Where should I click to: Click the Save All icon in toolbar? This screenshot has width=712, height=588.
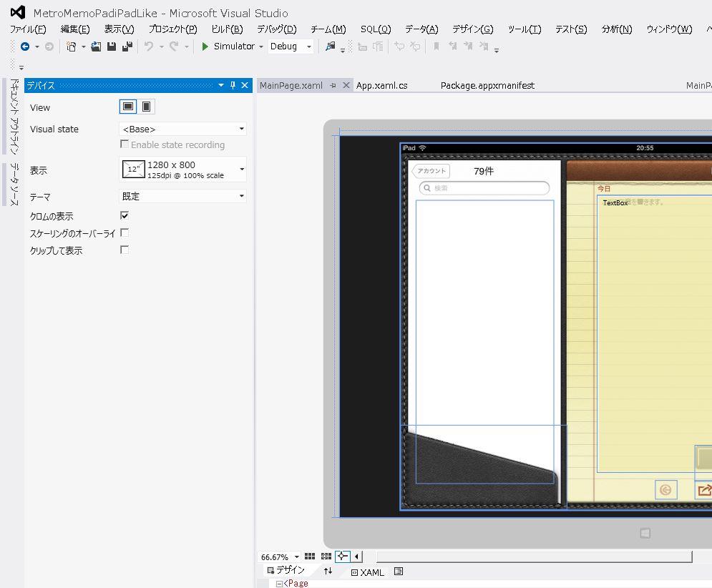coord(127,46)
